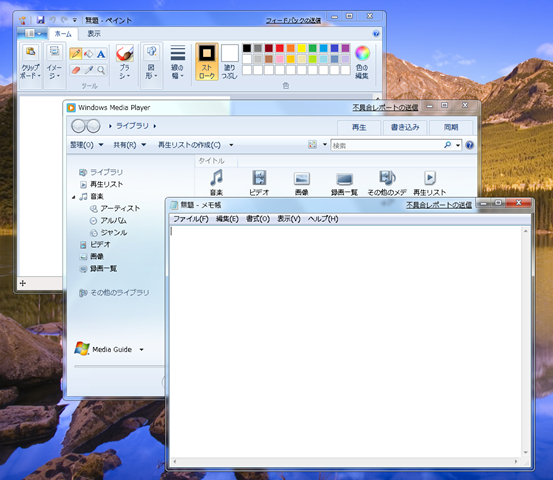The height and width of the screenshot is (480, 553).
Task: Open the その他のメディア icon in Media Player
Action: (x=387, y=178)
